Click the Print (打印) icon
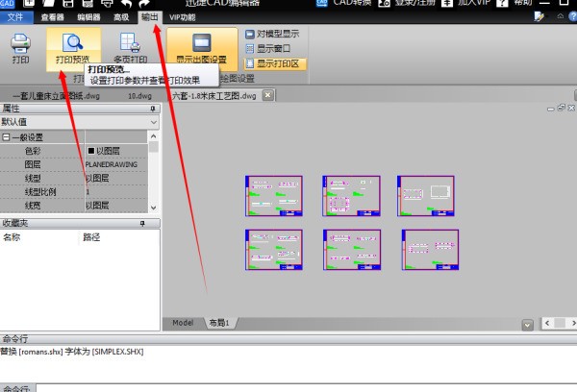Viewport: 577px width, 392px height. [x=20, y=48]
